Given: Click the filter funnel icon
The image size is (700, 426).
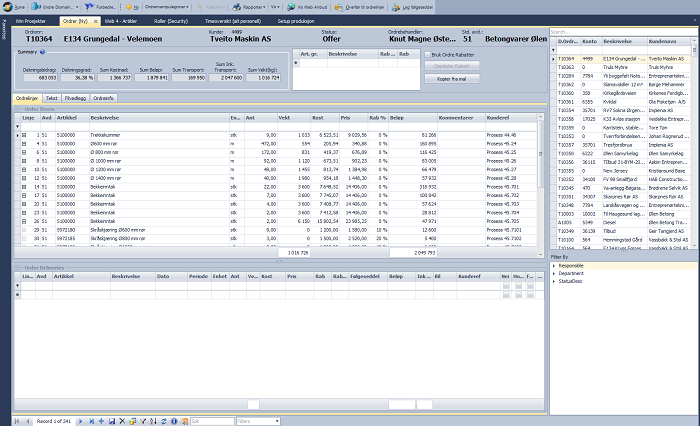Looking at the screenshot, I should pos(143,421).
